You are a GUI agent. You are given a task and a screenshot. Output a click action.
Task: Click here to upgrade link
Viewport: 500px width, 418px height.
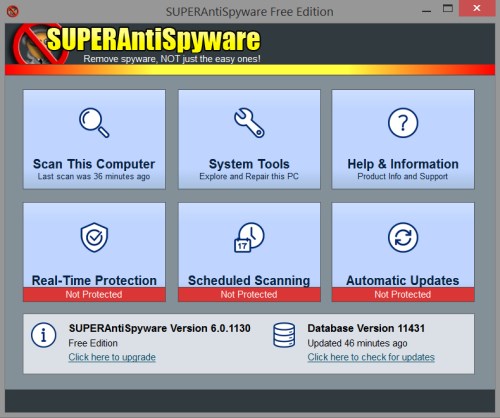(x=112, y=357)
